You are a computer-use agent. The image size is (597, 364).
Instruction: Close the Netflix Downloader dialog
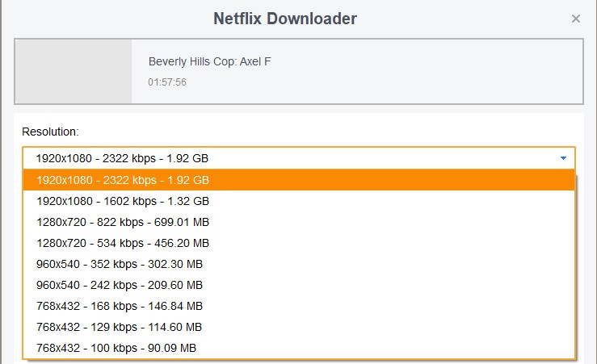576,19
